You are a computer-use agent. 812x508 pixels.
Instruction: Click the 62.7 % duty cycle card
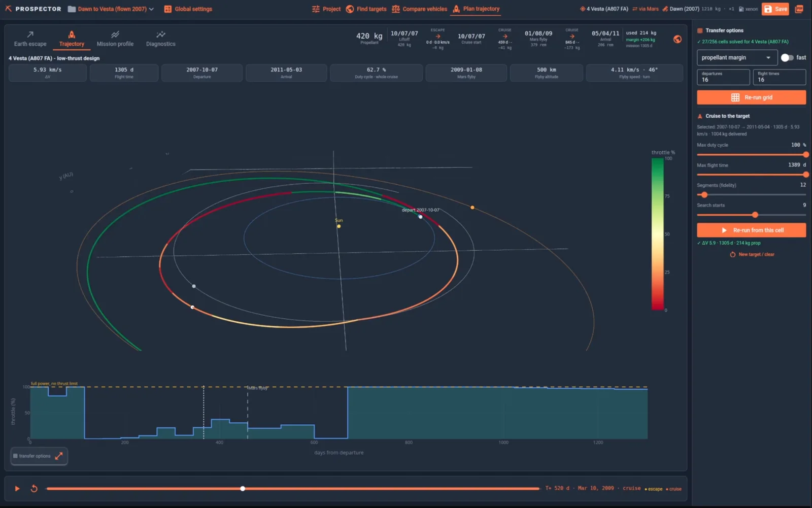[376, 73]
